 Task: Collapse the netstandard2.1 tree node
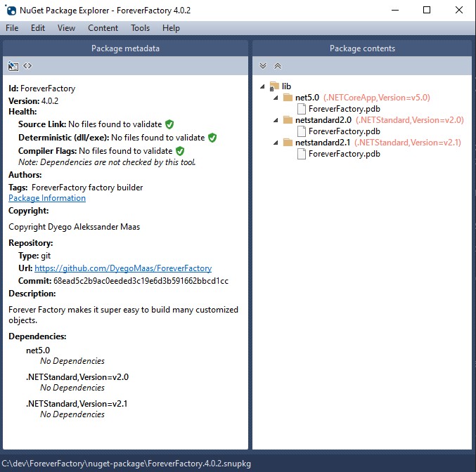point(276,143)
